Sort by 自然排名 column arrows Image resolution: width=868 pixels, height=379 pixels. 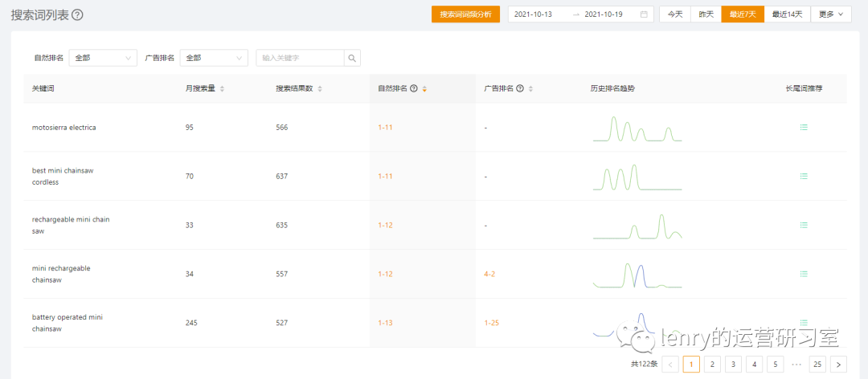point(424,88)
